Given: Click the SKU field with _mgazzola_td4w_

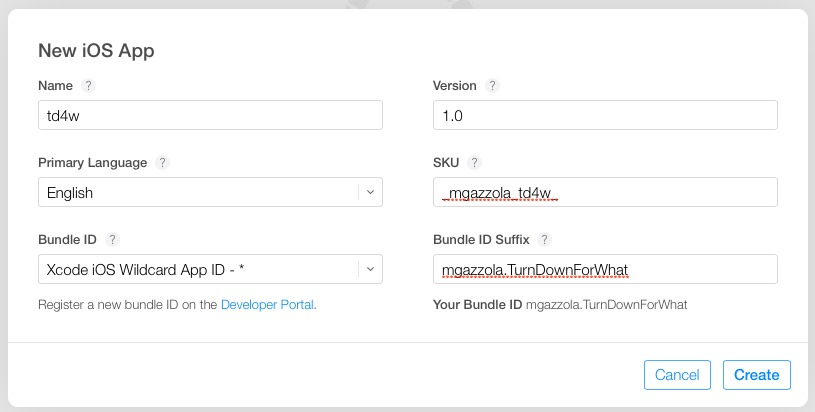Looking at the screenshot, I should (605, 192).
